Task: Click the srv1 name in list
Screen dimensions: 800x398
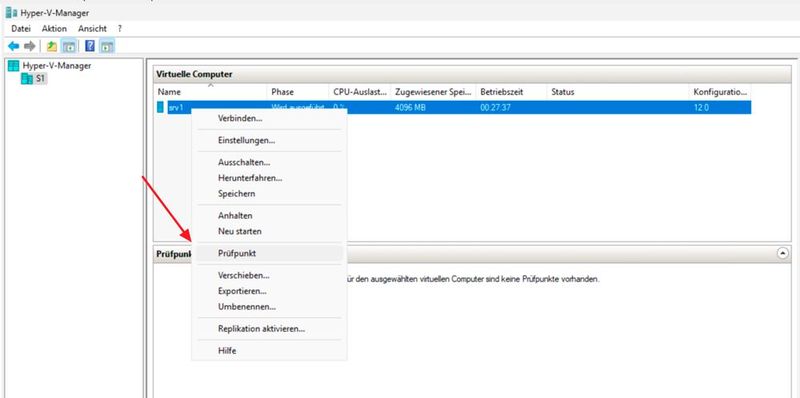Action: pos(175,108)
